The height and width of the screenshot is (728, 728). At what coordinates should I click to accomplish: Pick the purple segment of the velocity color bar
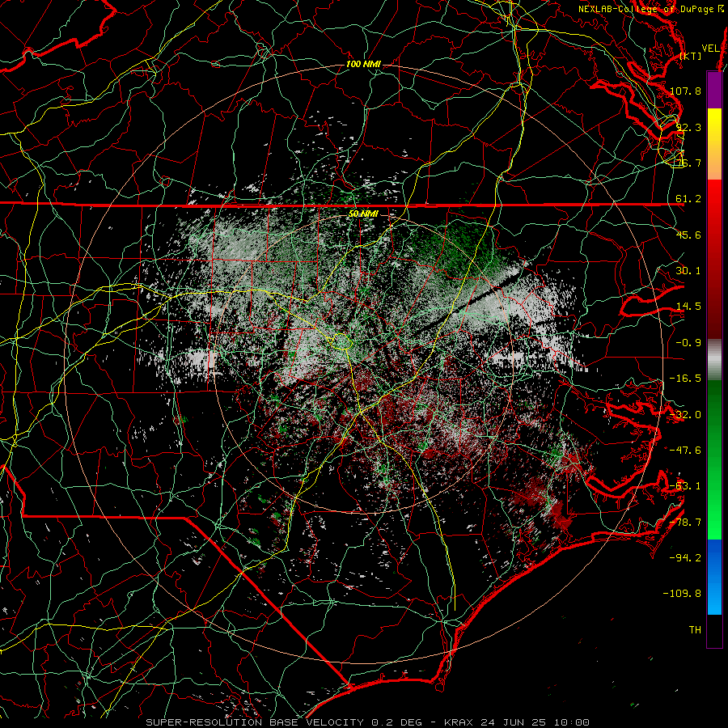coord(714,90)
